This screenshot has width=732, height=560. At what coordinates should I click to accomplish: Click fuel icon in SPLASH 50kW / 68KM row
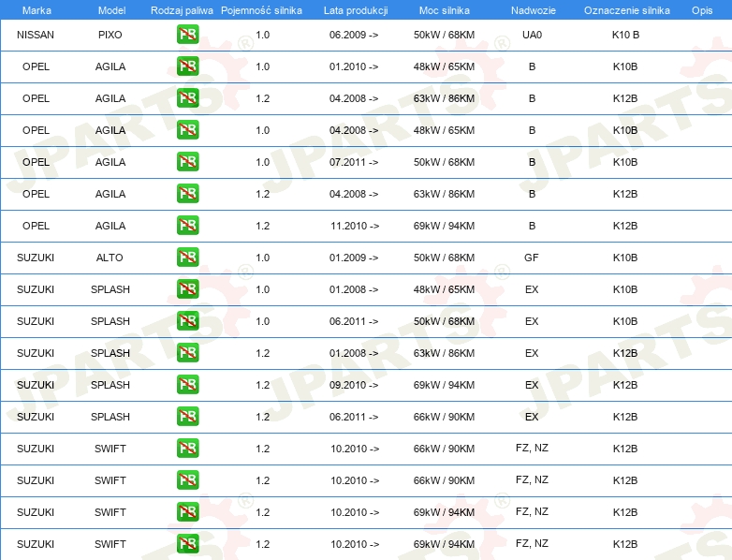tap(187, 321)
